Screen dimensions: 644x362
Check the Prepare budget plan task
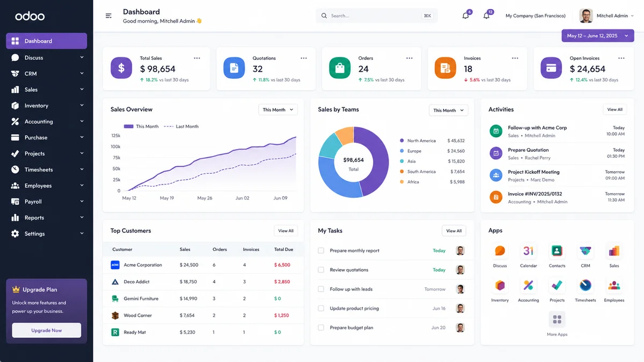321,328
